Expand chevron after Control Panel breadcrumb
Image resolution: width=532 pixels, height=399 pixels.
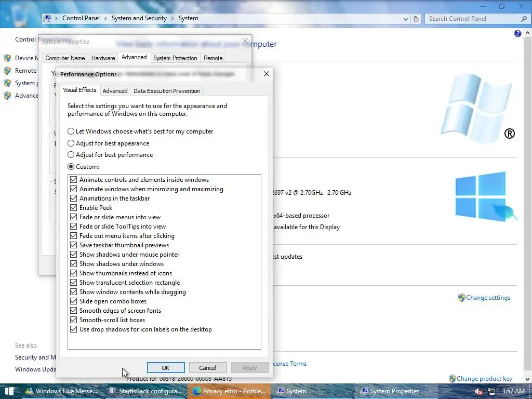105,18
